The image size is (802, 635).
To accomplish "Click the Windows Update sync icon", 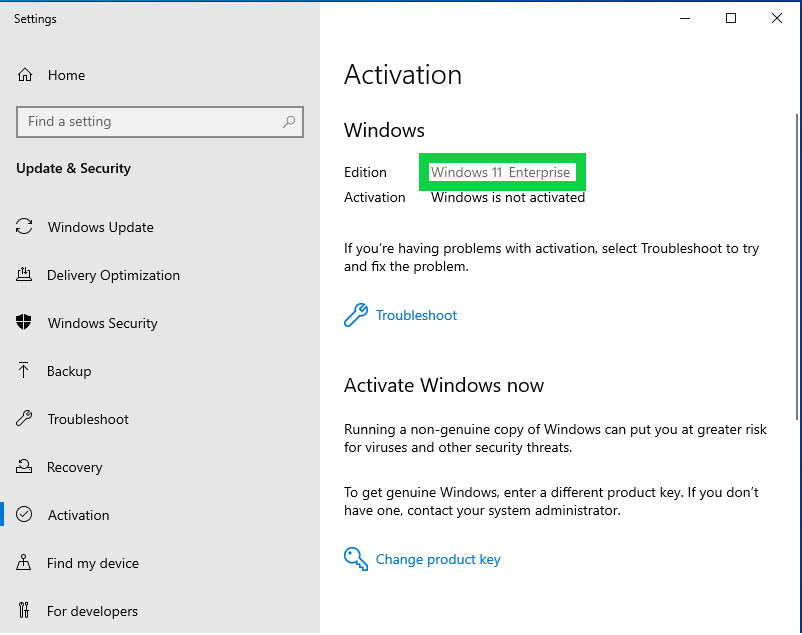I will coord(24,227).
